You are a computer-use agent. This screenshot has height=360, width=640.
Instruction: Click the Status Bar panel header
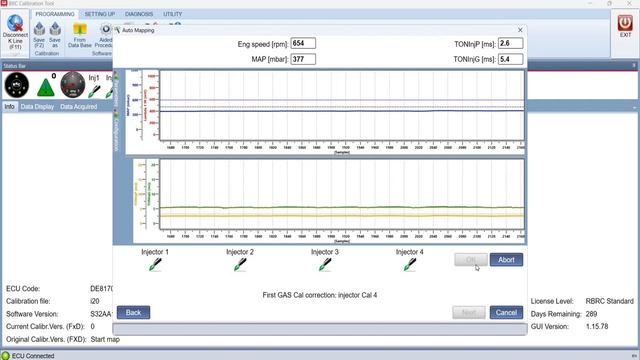tap(320, 66)
